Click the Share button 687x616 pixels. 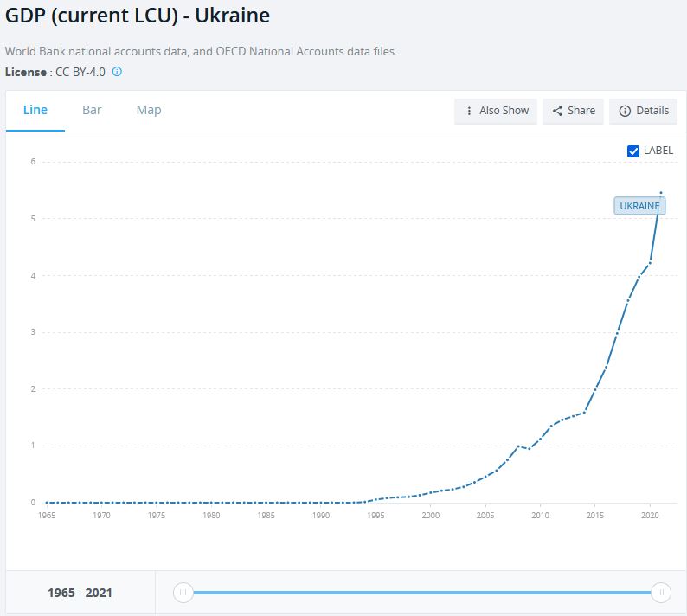pos(573,111)
